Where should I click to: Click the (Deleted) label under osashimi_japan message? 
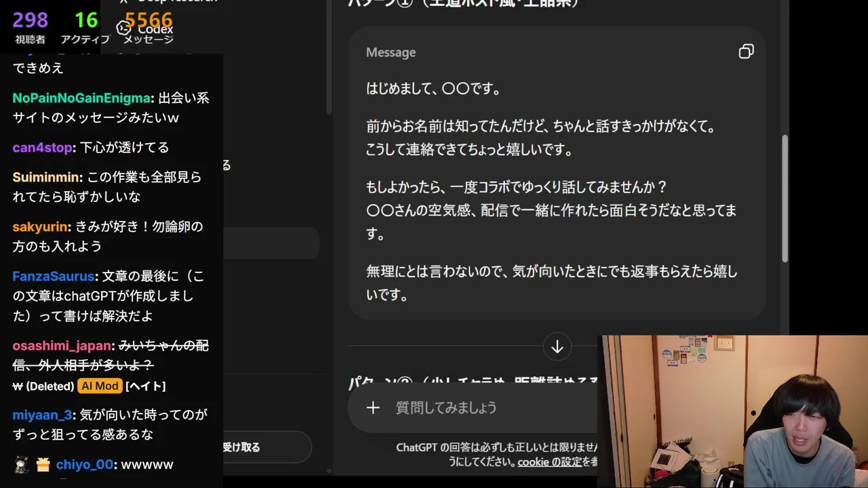click(50, 386)
